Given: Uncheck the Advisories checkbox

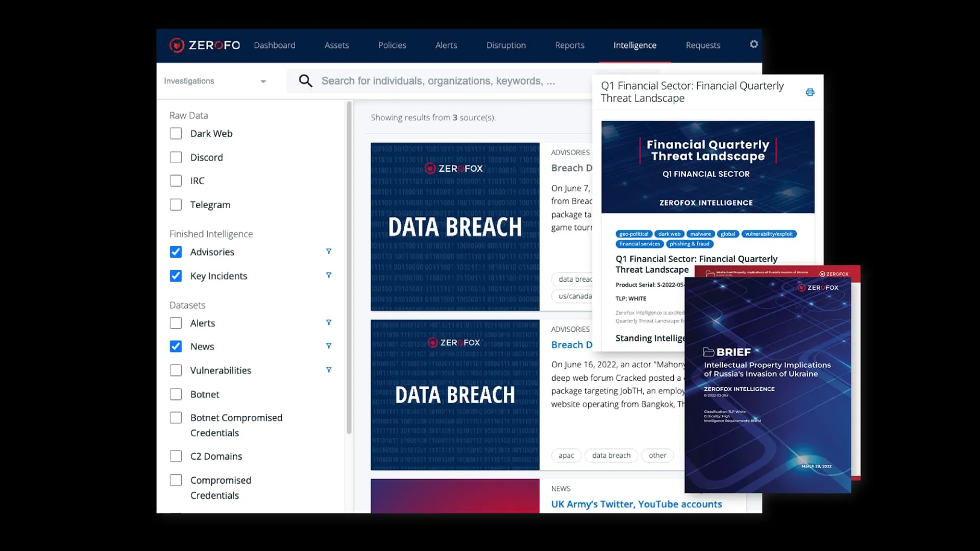Looking at the screenshot, I should pos(176,252).
